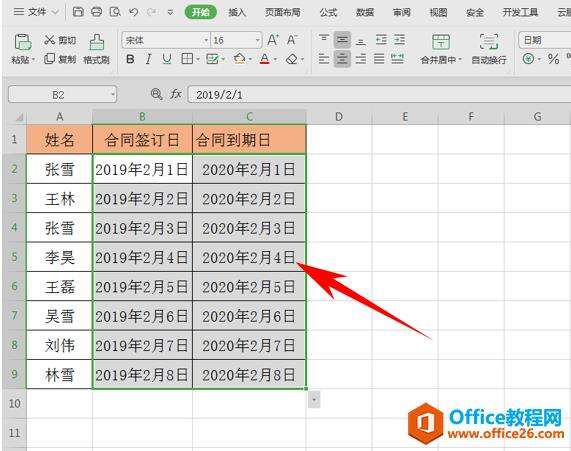Apply red font color
This screenshot has width=571, height=451.
click(265, 59)
